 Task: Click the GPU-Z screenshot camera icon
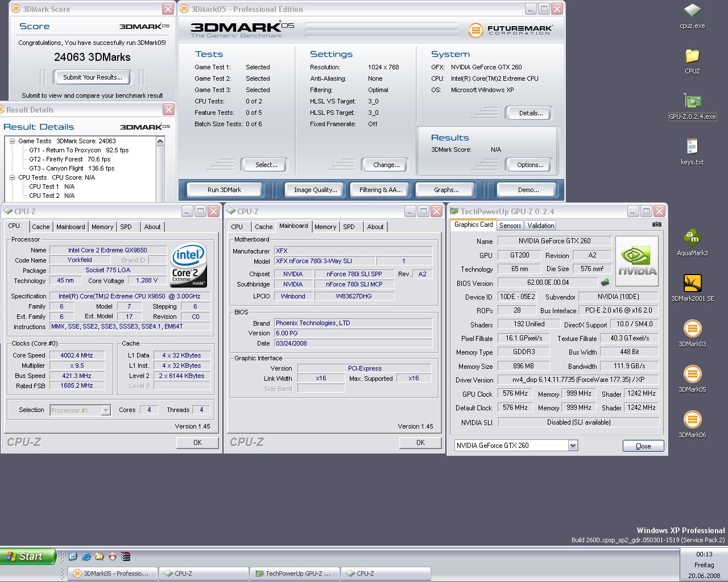click(656, 225)
